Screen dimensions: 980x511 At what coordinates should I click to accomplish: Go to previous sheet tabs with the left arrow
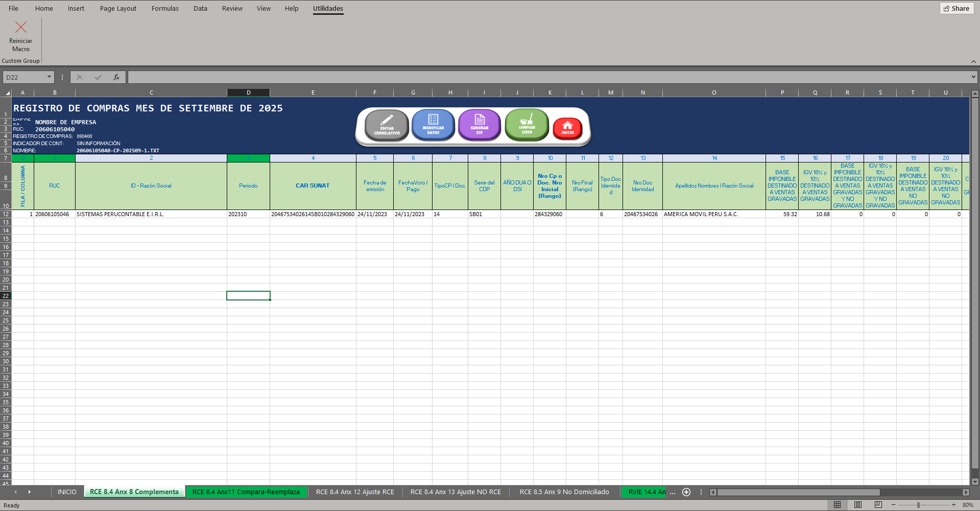[x=15, y=492]
